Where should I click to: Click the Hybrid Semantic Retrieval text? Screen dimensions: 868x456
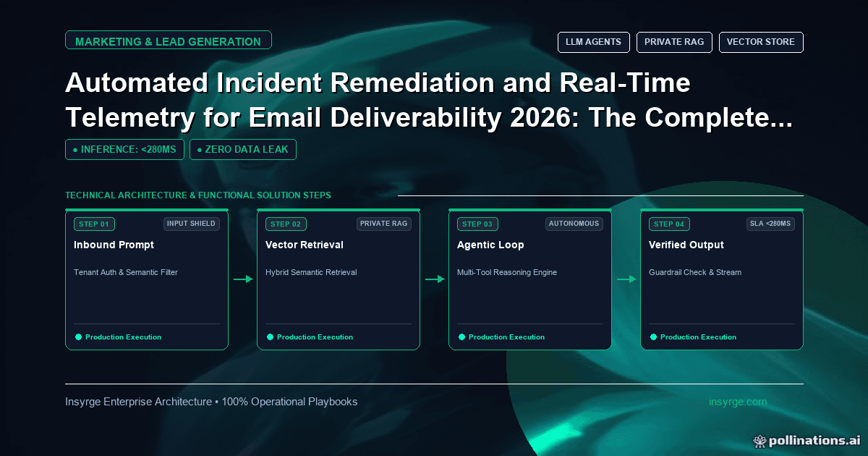(x=311, y=272)
